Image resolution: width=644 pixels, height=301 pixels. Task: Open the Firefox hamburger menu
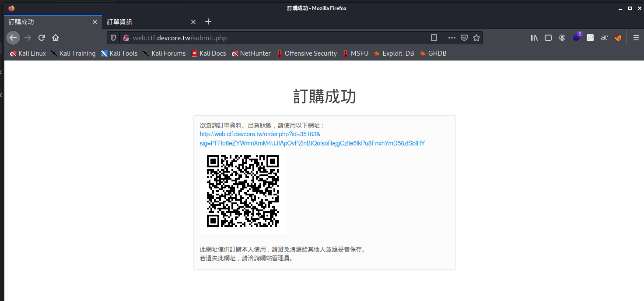(x=636, y=38)
